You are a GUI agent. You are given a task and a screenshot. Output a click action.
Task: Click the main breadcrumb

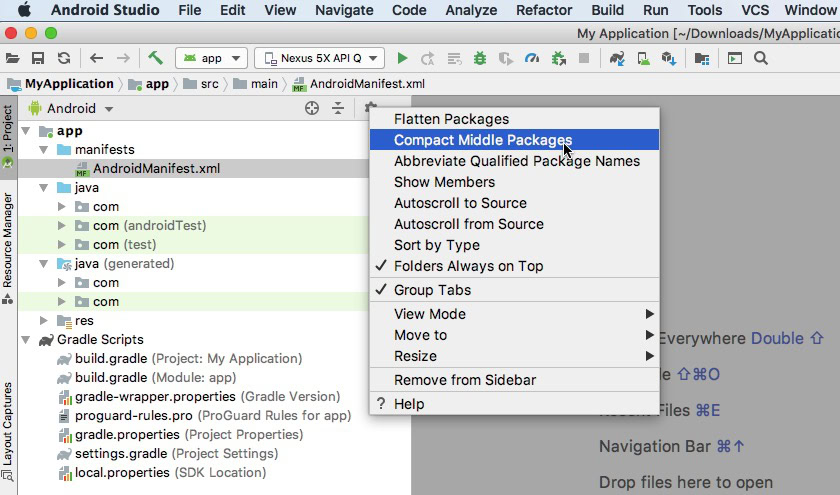point(256,84)
